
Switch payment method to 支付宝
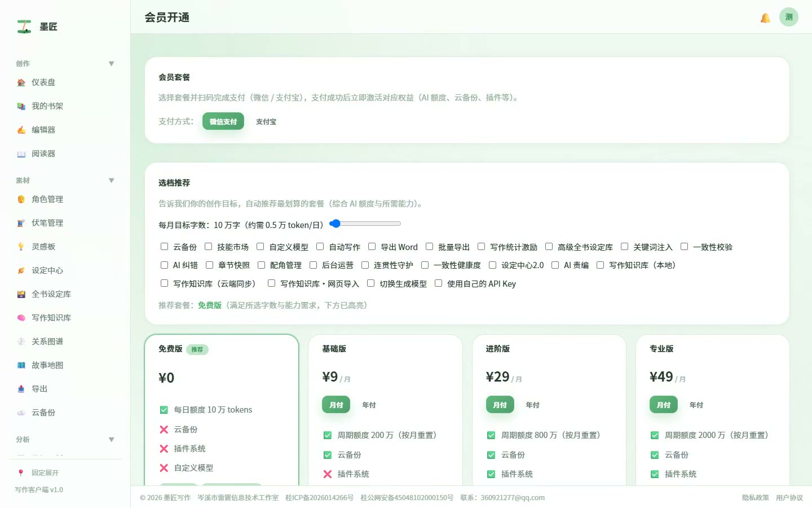tap(266, 121)
